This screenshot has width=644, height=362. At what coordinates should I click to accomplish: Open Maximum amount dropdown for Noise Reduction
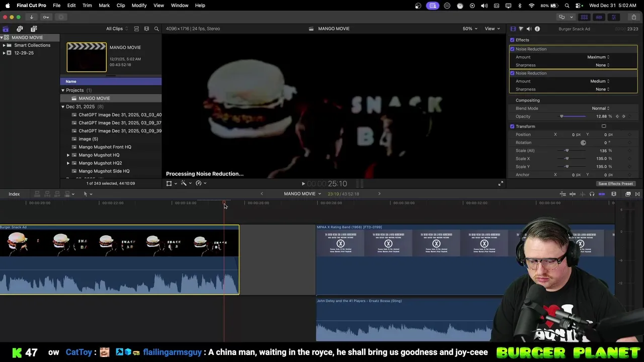pos(598,57)
